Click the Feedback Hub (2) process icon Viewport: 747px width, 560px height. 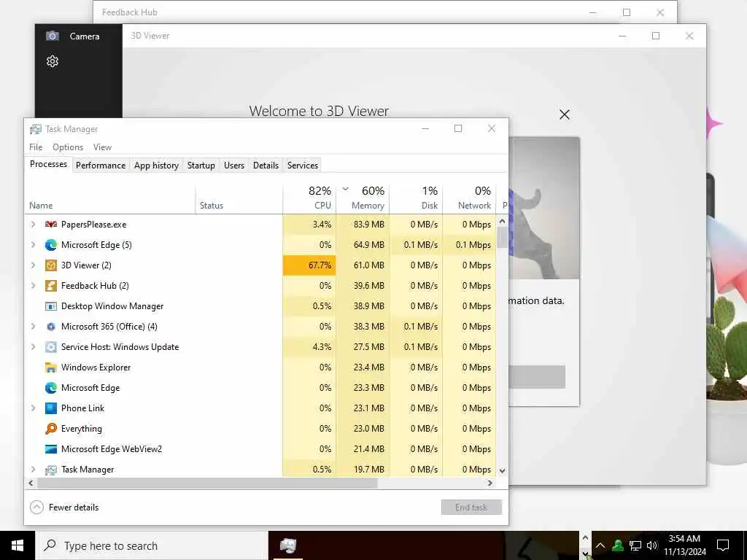[x=50, y=286]
